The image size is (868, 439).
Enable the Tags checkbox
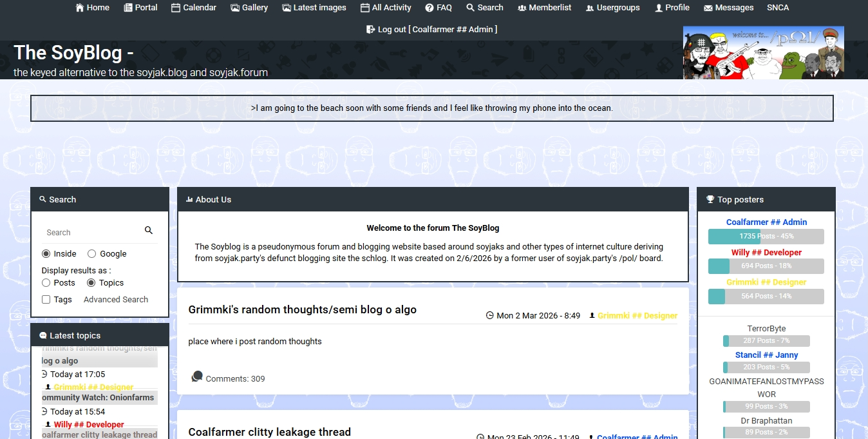point(46,300)
